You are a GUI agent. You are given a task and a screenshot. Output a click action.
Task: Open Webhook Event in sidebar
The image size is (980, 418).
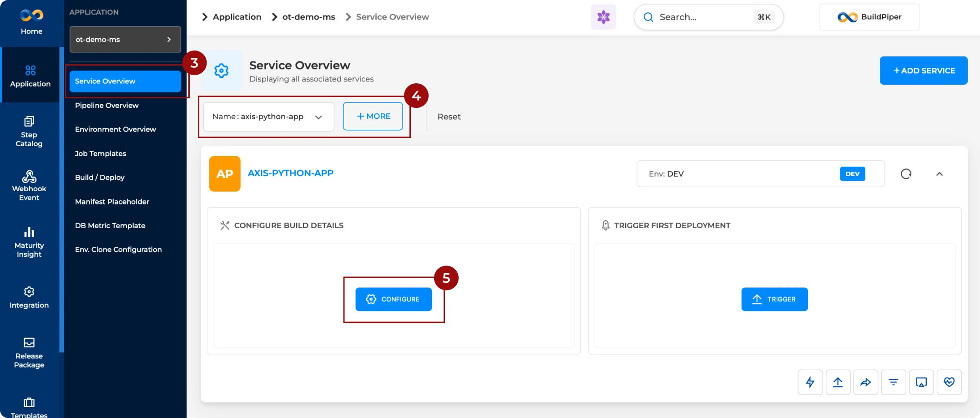click(x=29, y=186)
